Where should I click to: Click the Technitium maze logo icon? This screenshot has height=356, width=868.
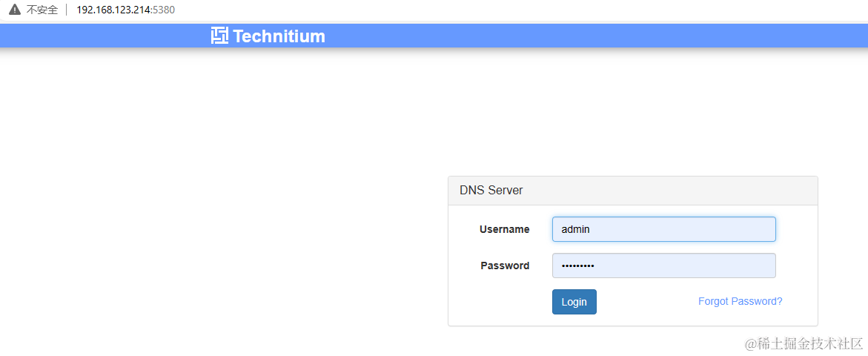pyautogui.click(x=219, y=36)
